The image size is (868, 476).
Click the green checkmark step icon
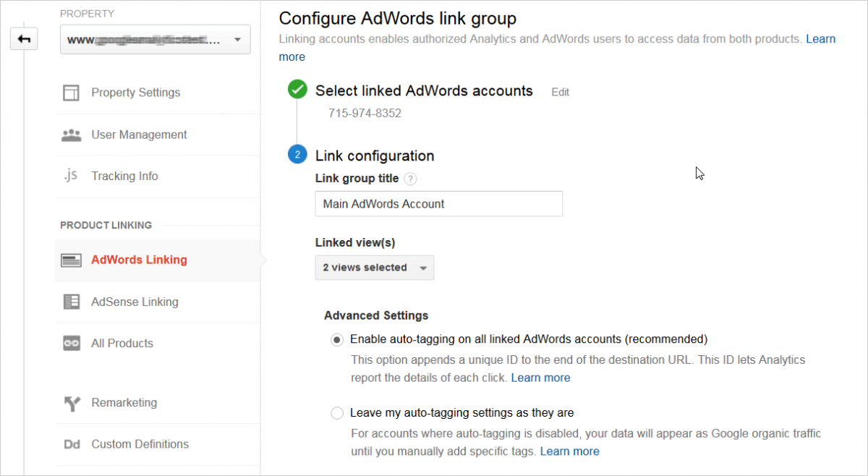tap(297, 90)
